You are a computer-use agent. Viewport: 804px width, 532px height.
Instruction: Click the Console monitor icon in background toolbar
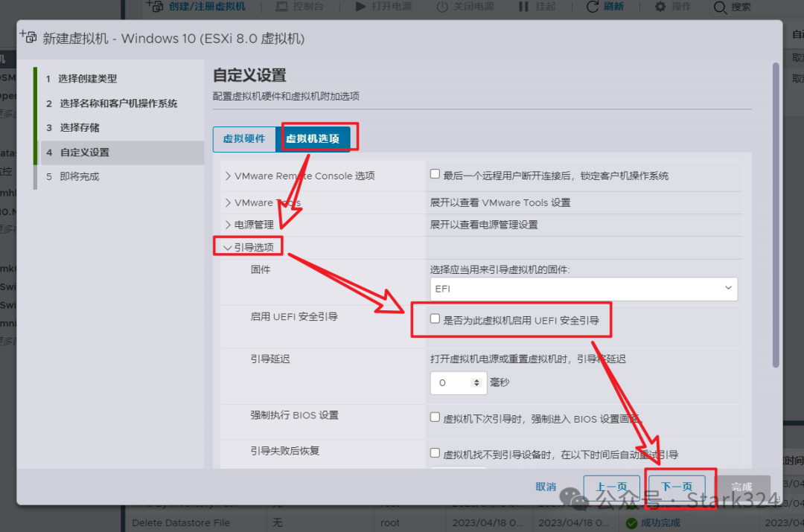281,7
